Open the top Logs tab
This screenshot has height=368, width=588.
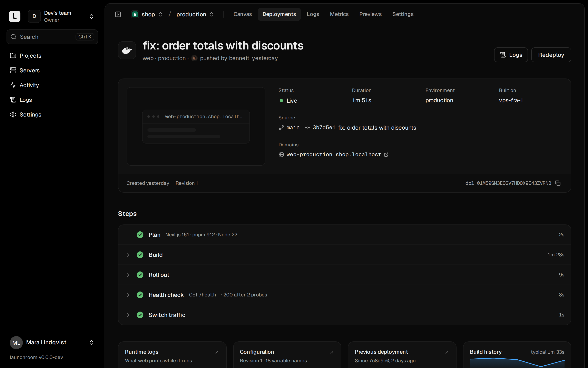point(313,14)
